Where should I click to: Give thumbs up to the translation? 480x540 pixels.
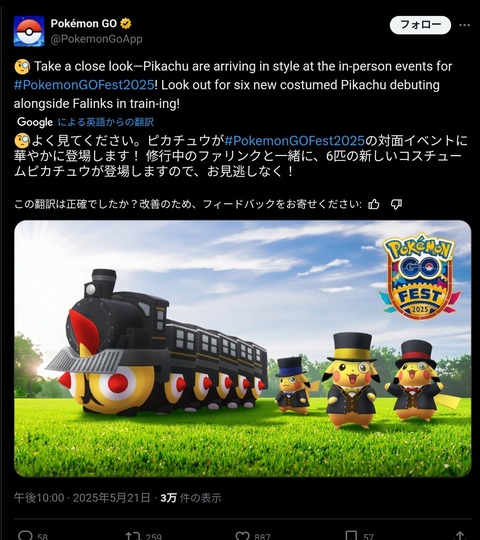(374, 204)
